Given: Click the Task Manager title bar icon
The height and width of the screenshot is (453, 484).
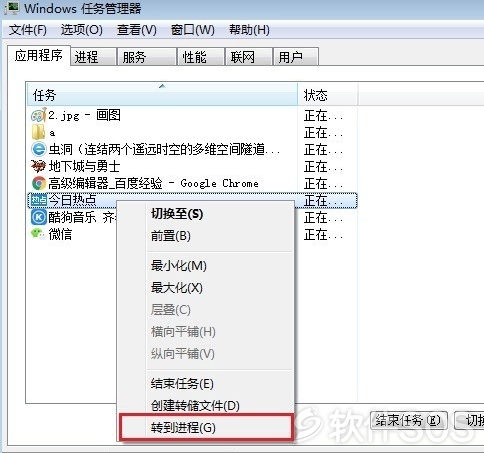Looking at the screenshot, I should pos(12,8).
